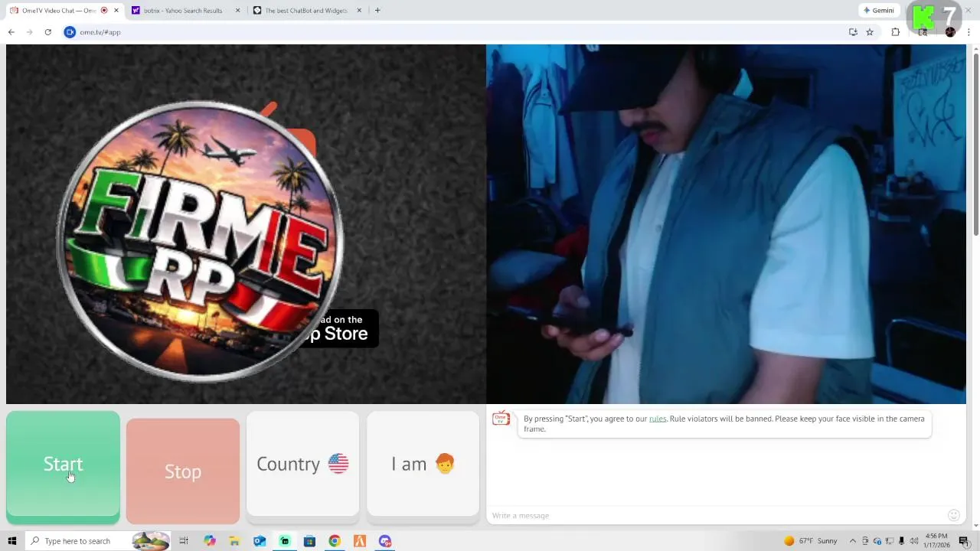Image resolution: width=980 pixels, height=551 pixels.
Task: Open the rules link in chat notice
Action: [x=658, y=419]
